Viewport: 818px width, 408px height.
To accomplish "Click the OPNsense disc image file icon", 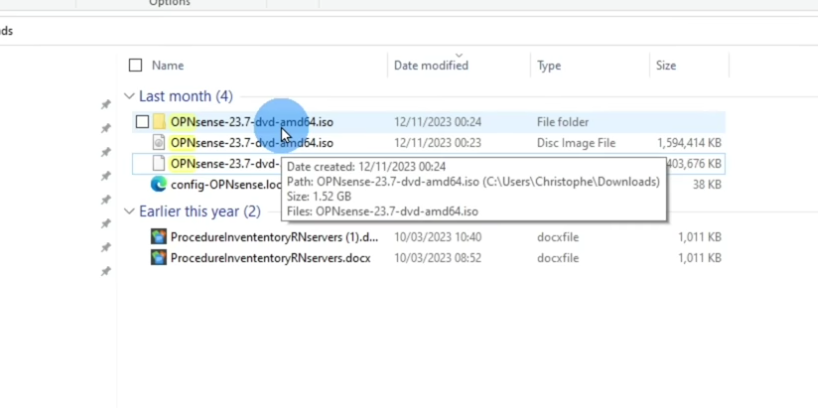I will click(158, 143).
